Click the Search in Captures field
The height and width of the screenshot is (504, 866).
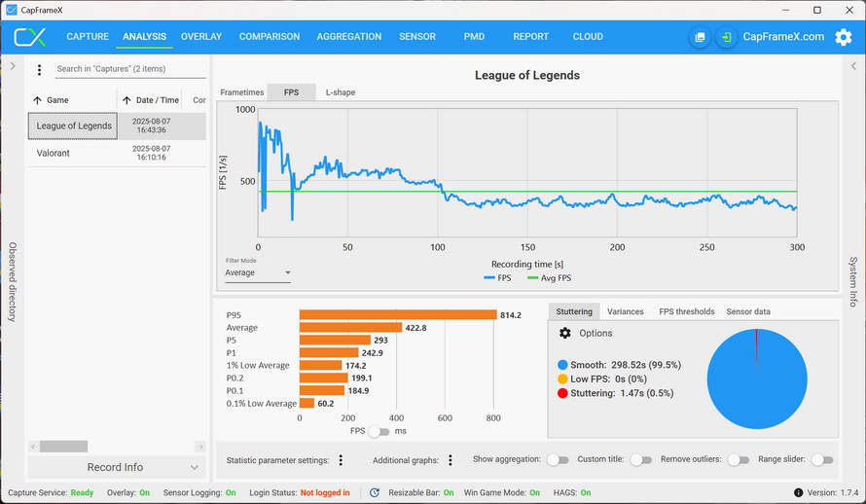tap(129, 69)
